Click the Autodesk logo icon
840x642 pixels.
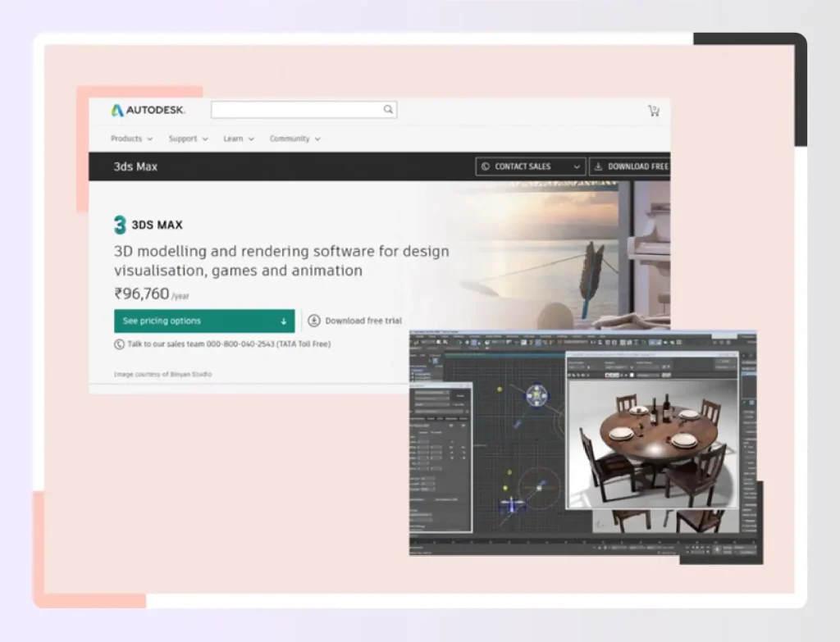click(114, 109)
